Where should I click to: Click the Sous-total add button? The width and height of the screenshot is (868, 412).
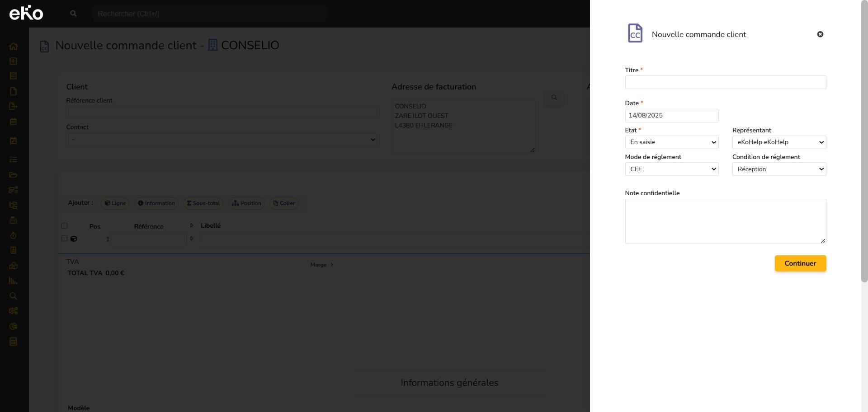click(203, 203)
